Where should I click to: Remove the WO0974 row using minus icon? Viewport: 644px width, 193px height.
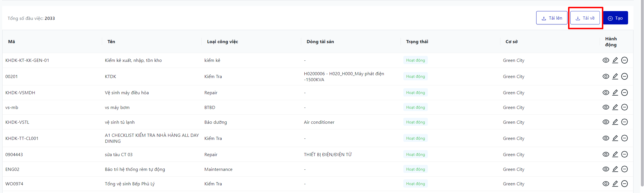[624, 184]
